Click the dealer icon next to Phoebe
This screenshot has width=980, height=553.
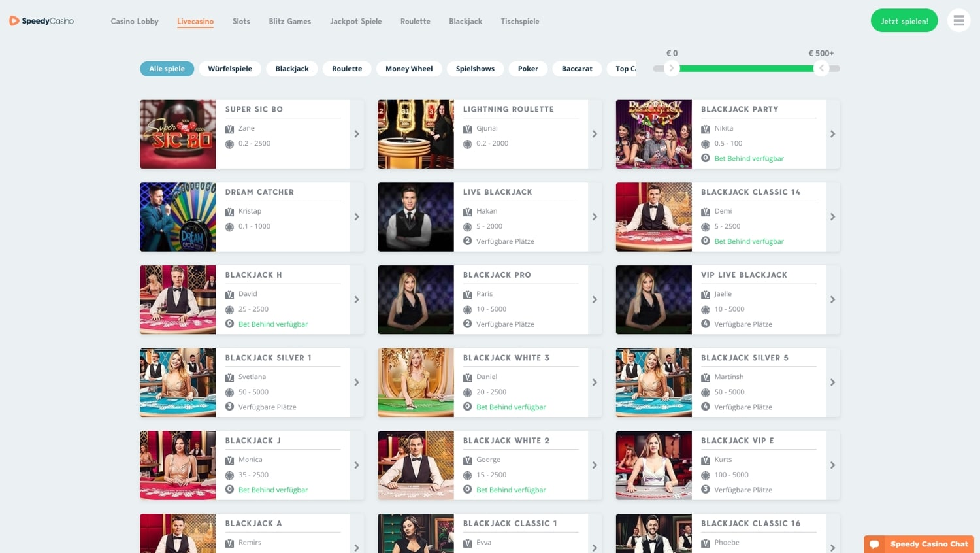[x=705, y=543]
